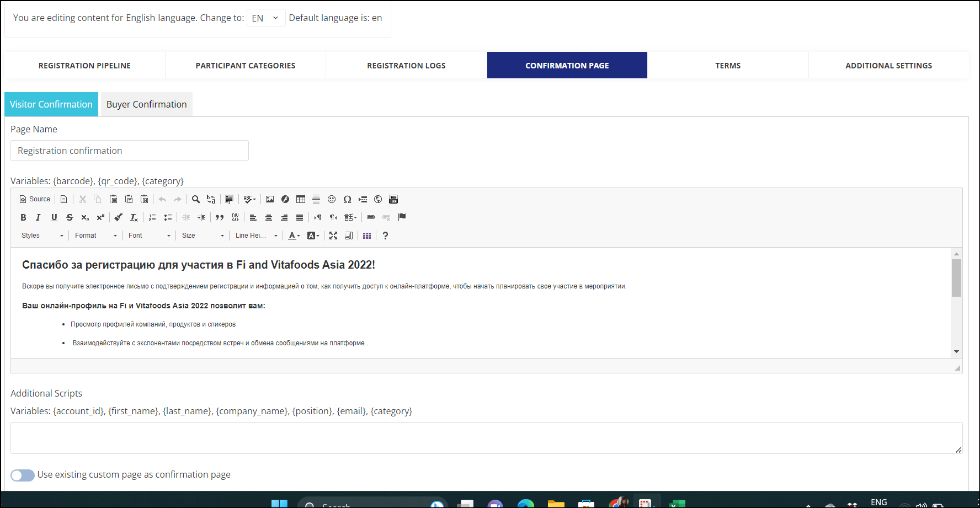
Task: Click the Remove Format icon
Action: tap(134, 217)
